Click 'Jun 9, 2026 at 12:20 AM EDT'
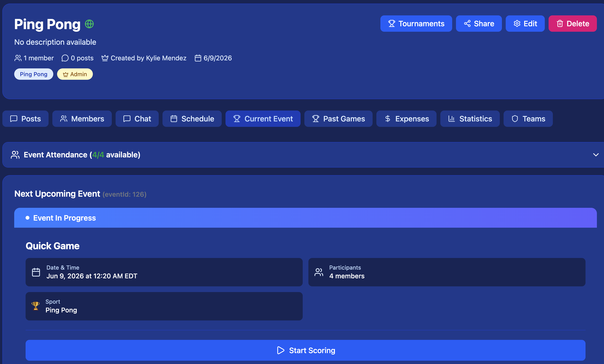This screenshot has height=364, width=604. coord(92,276)
